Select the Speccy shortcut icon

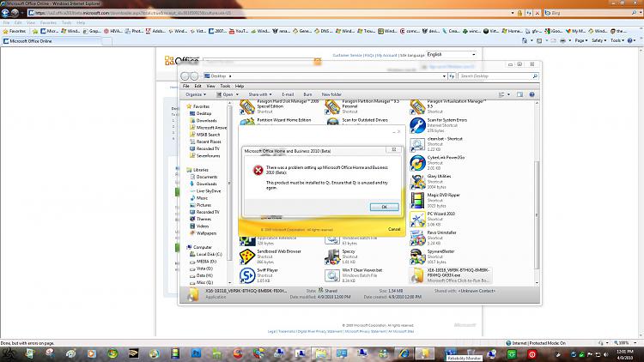(x=332, y=257)
